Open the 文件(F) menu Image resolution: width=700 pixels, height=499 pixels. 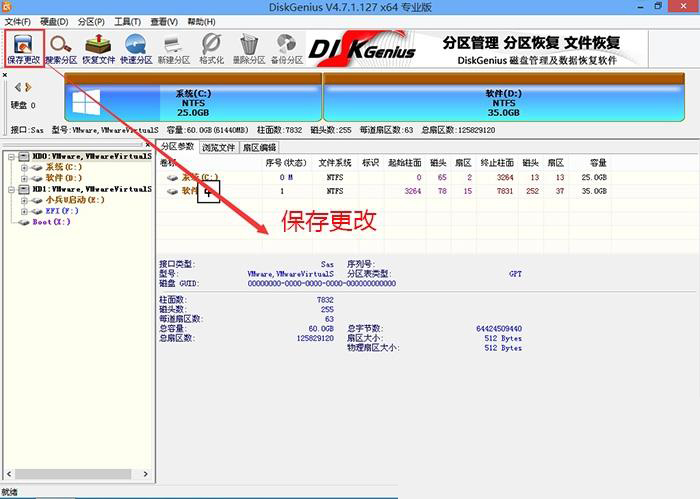[19, 21]
